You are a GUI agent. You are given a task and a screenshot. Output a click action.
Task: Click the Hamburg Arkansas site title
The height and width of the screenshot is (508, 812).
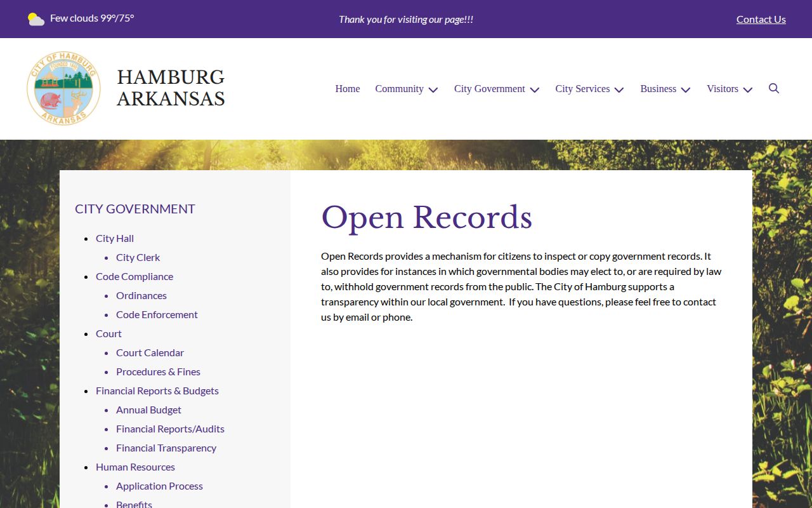click(x=171, y=88)
